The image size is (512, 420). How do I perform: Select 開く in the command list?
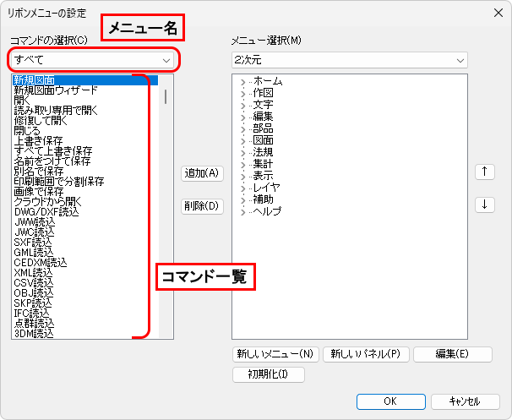84,101
